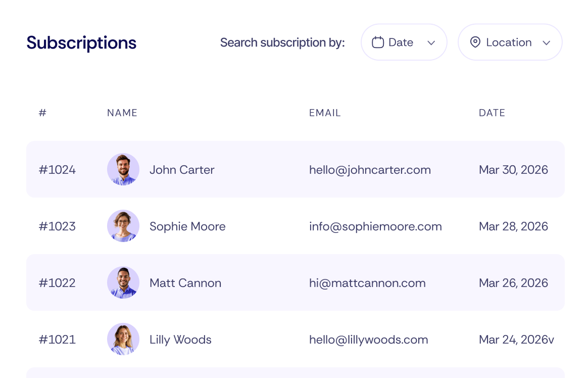Viewport: 588px width, 378px height.
Task: Click the calendar icon in the Date filter
Action: 378,42
